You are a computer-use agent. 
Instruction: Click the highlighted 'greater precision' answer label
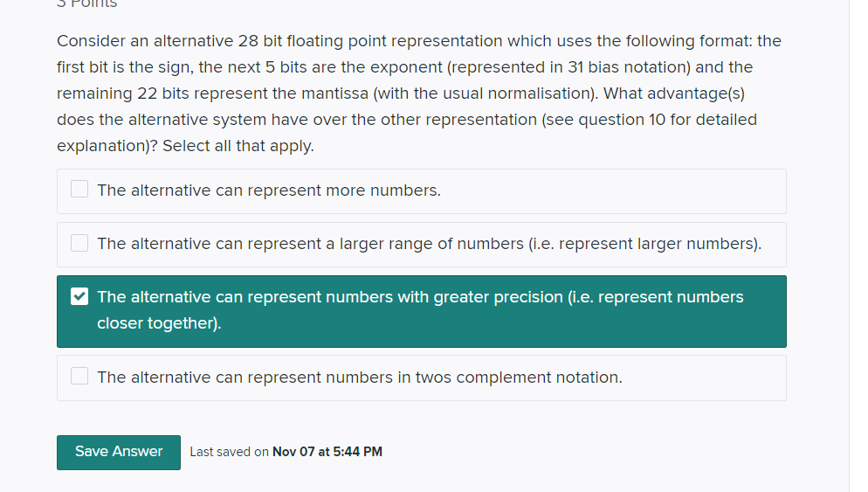[420, 297]
